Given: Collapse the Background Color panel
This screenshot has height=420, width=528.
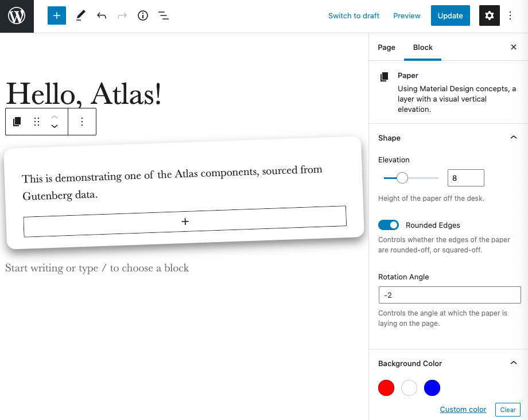Looking at the screenshot, I should [x=513, y=363].
